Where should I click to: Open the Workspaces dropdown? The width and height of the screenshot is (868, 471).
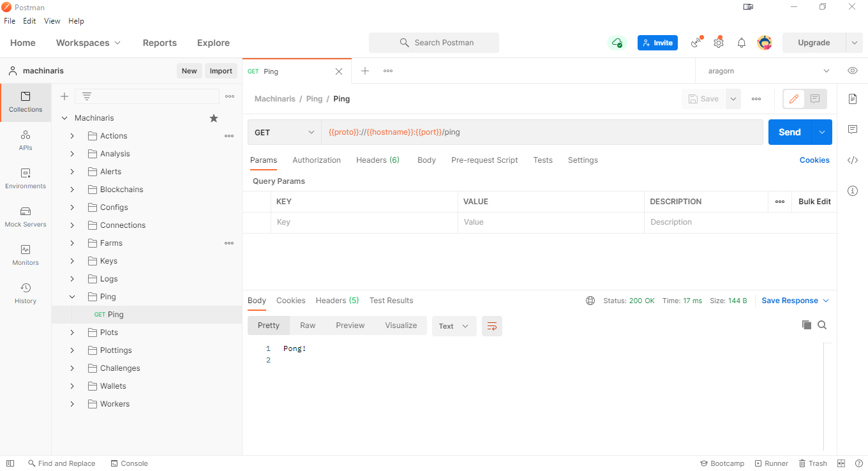point(88,43)
